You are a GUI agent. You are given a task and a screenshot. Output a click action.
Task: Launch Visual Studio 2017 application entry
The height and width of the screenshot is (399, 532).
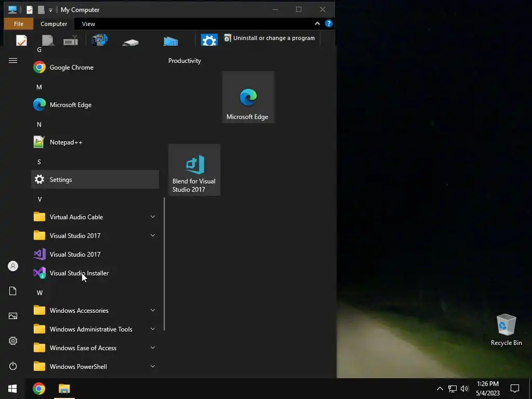coord(95,255)
